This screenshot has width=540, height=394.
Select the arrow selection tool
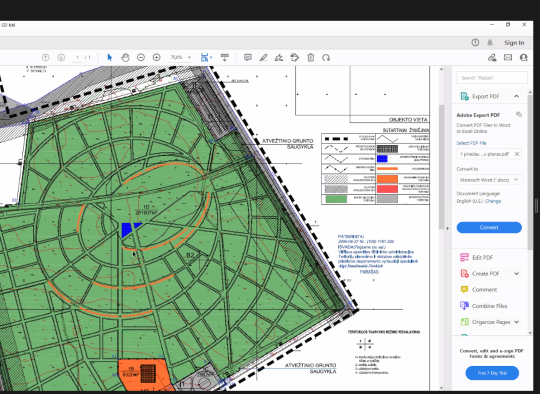tap(110, 58)
